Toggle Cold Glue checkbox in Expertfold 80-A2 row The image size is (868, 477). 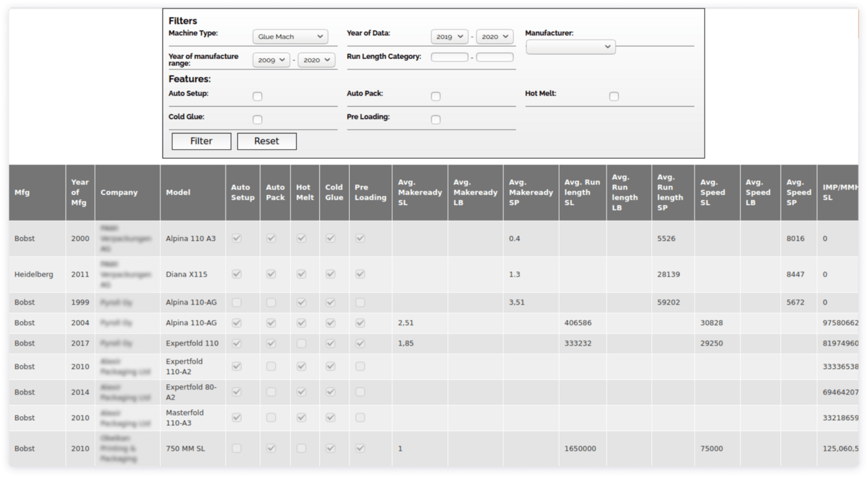click(330, 391)
